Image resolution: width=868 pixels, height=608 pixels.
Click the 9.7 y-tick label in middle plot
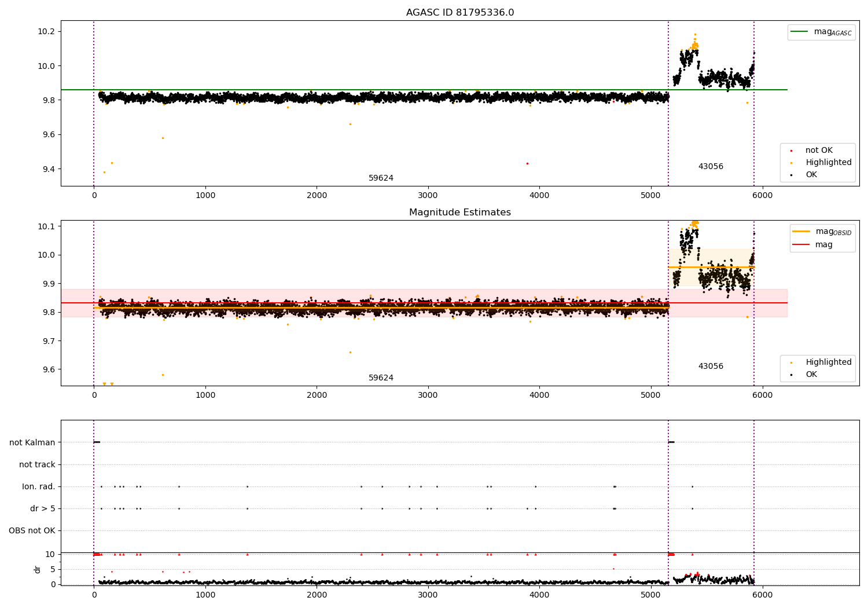click(x=49, y=341)
